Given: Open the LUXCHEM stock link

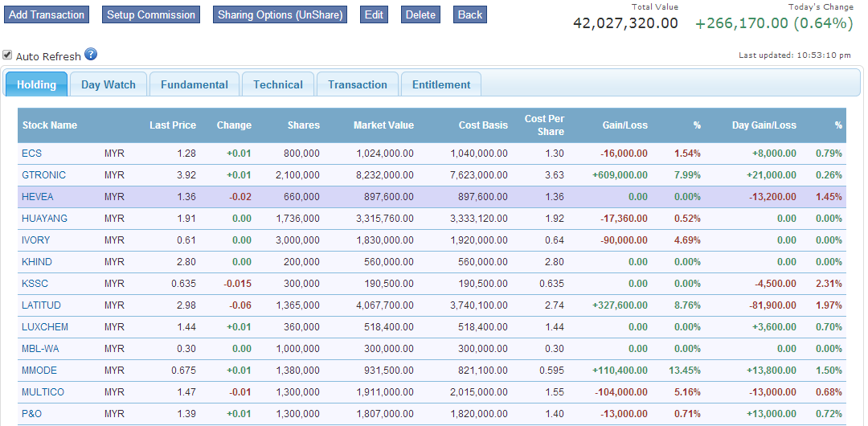Looking at the screenshot, I should point(45,327).
